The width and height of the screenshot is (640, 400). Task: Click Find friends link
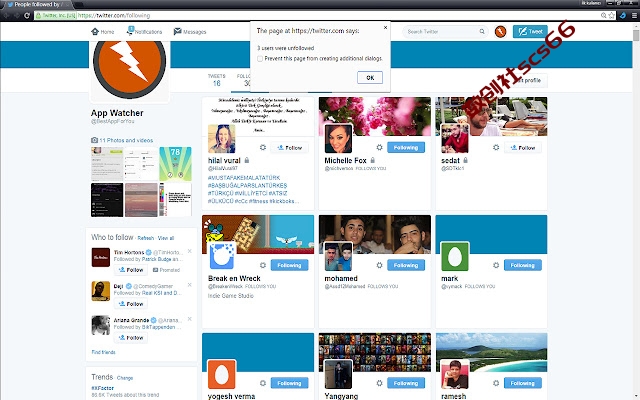pyautogui.click(x=103, y=352)
